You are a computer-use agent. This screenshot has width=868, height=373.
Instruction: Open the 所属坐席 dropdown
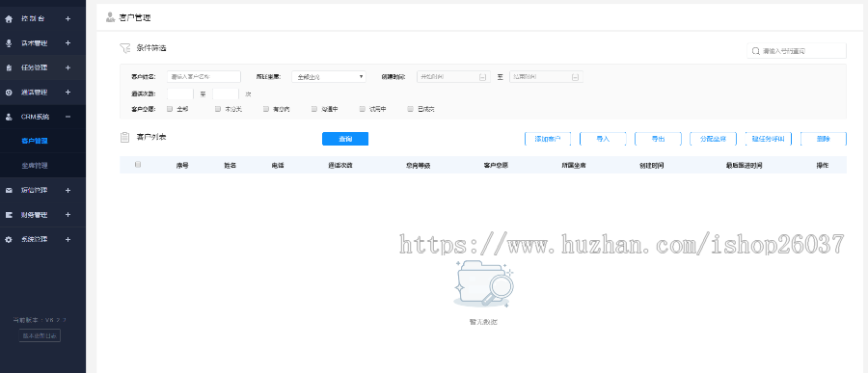(329, 77)
